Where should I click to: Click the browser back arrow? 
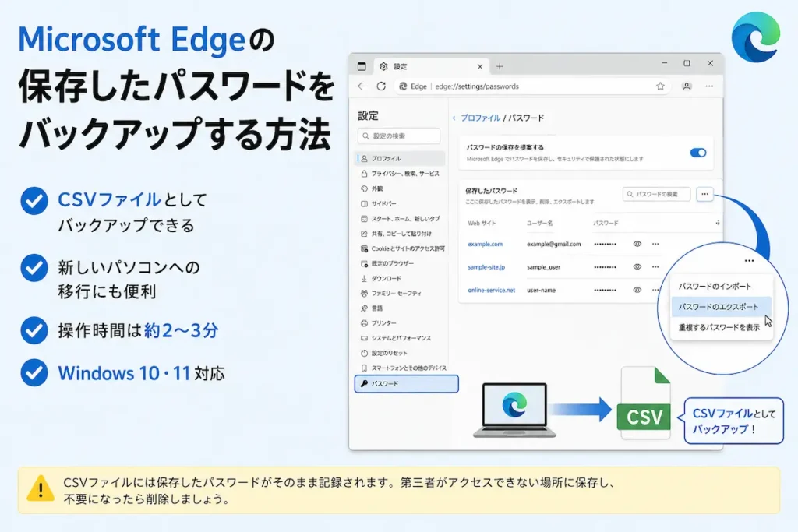pyautogui.click(x=362, y=86)
